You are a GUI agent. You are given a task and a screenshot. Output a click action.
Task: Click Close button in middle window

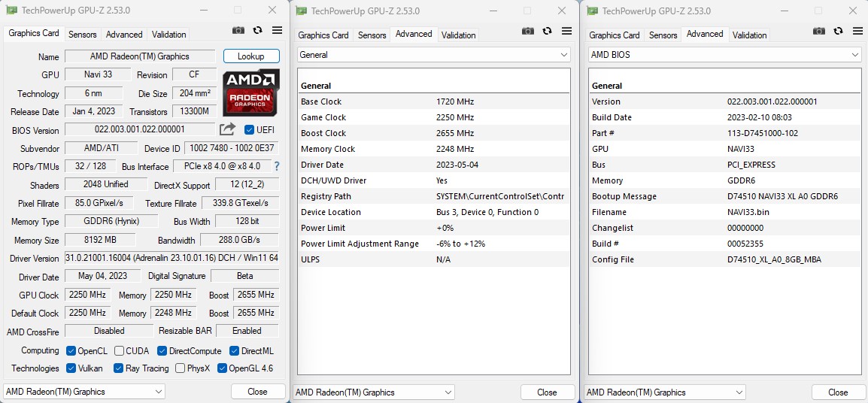[x=547, y=392]
